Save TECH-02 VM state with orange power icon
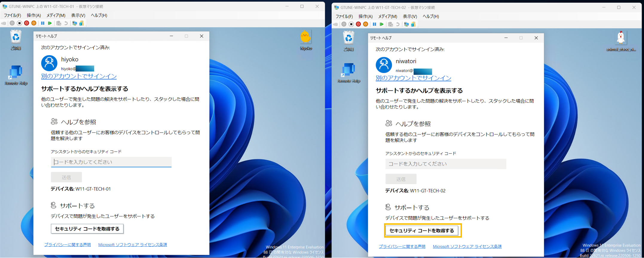This screenshot has height=258, width=644. click(x=365, y=24)
